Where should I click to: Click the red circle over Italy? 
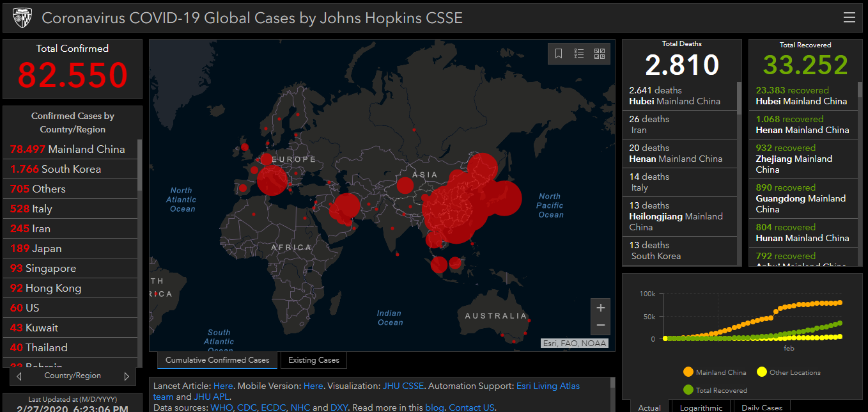coord(272,180)
